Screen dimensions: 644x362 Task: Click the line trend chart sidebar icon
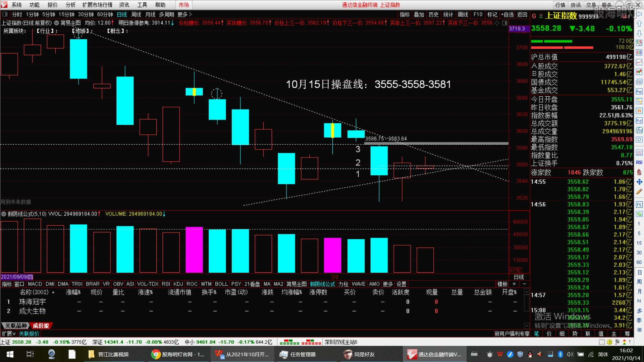click(639, 62)
